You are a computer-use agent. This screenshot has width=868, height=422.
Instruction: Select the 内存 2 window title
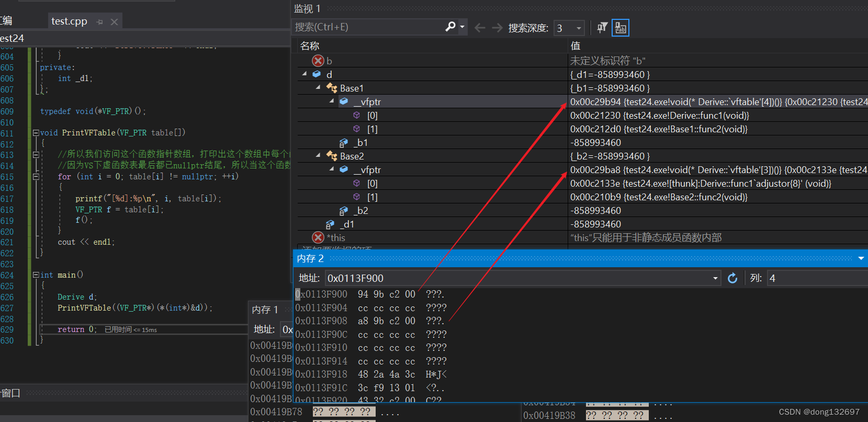(310, 258)
